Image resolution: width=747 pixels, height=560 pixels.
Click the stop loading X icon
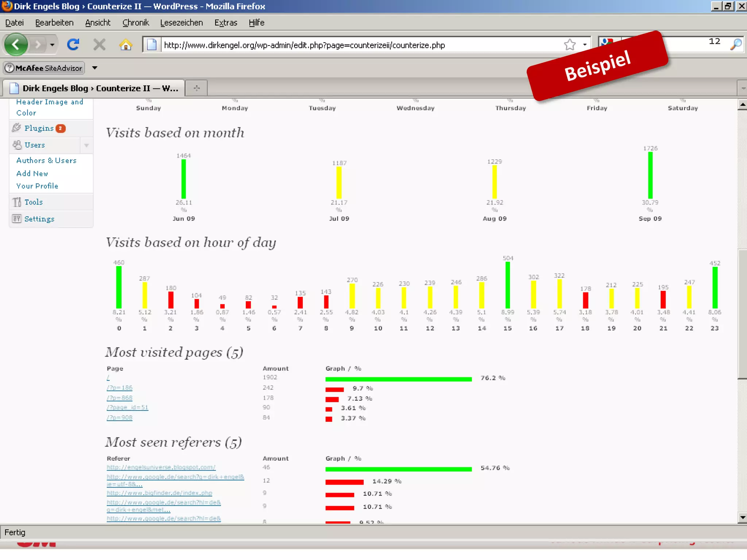[x=99, y=45]
